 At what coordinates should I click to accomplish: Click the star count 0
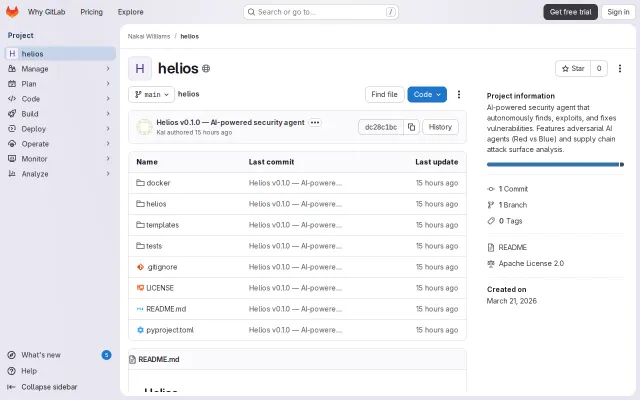pos(599,69)
